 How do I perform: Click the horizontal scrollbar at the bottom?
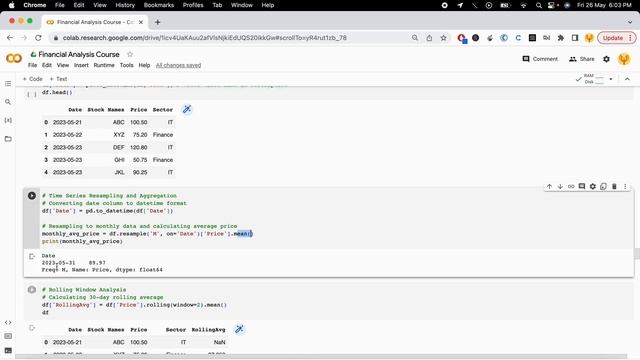pos(321,356)
